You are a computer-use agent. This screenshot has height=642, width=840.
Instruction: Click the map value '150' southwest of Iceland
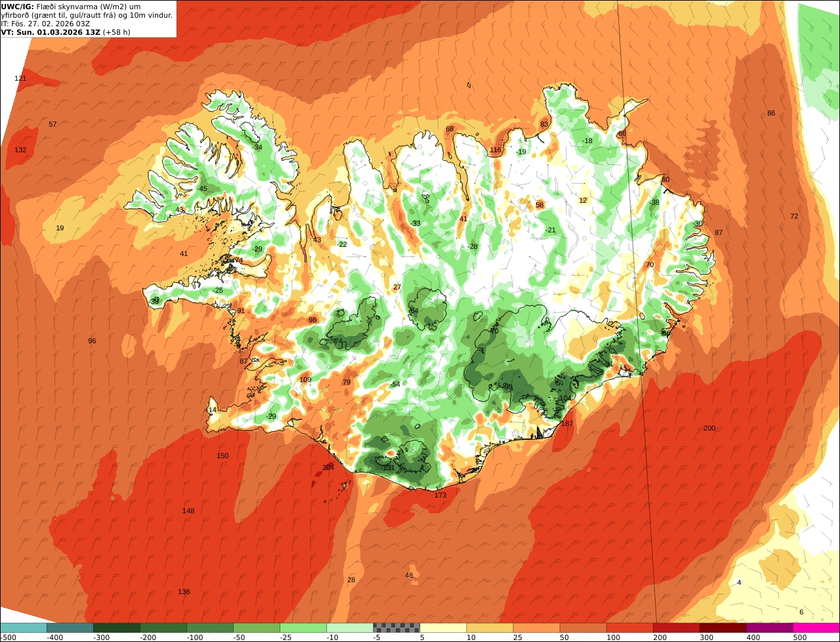[x=222, y=456]
